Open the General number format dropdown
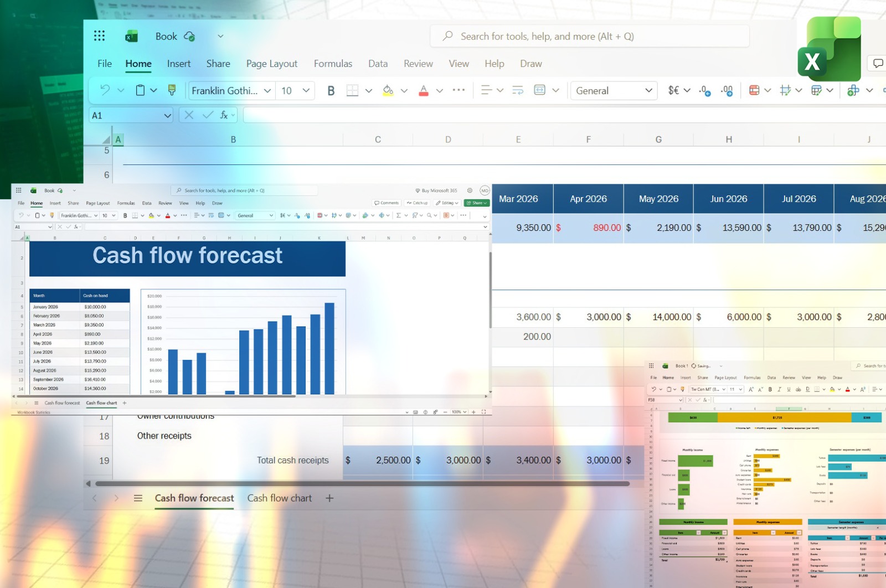This screenshot has height=588, width=886. (x=649, y=90)
